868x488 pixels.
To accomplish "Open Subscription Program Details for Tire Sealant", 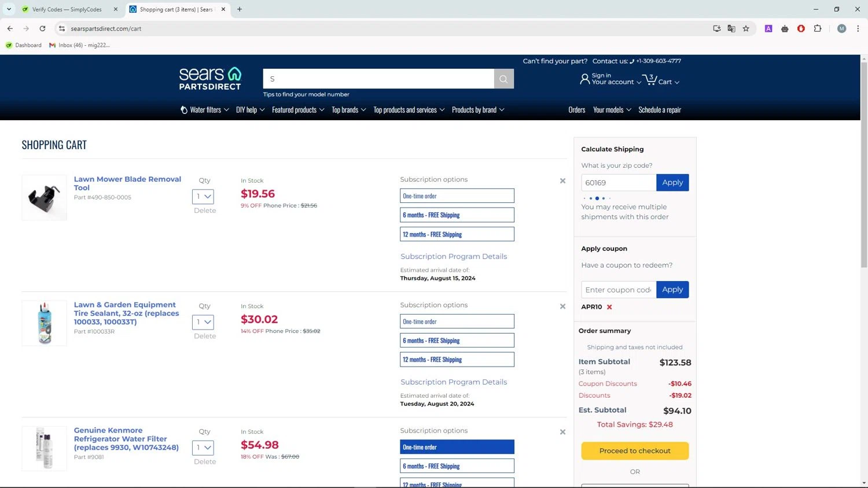I will [454, 382].
